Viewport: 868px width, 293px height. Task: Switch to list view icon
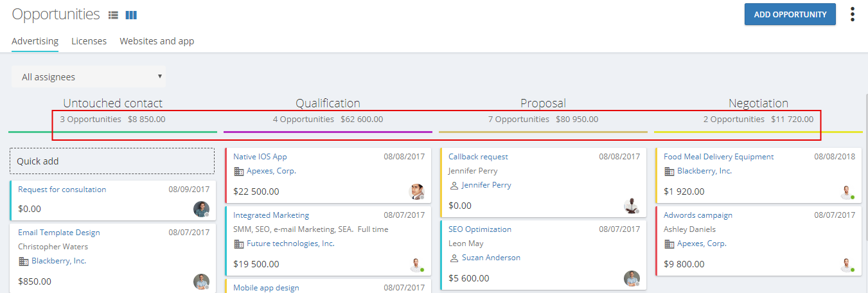point(113,15)
